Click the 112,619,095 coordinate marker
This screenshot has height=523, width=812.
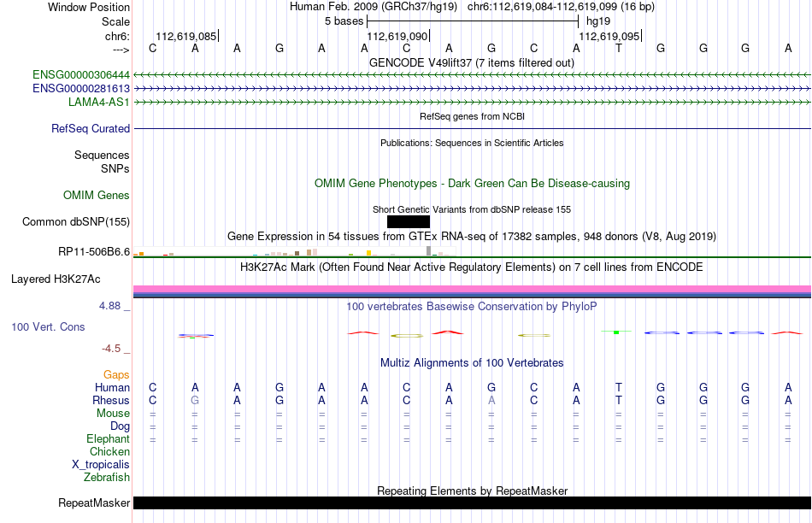(609, 36)
